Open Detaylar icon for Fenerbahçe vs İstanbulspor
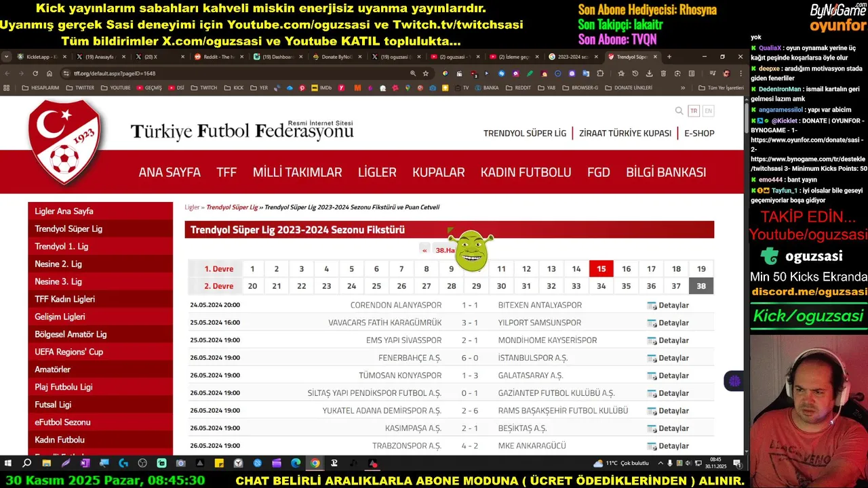Viewport: 868px width, 488px height. [652, 358]
